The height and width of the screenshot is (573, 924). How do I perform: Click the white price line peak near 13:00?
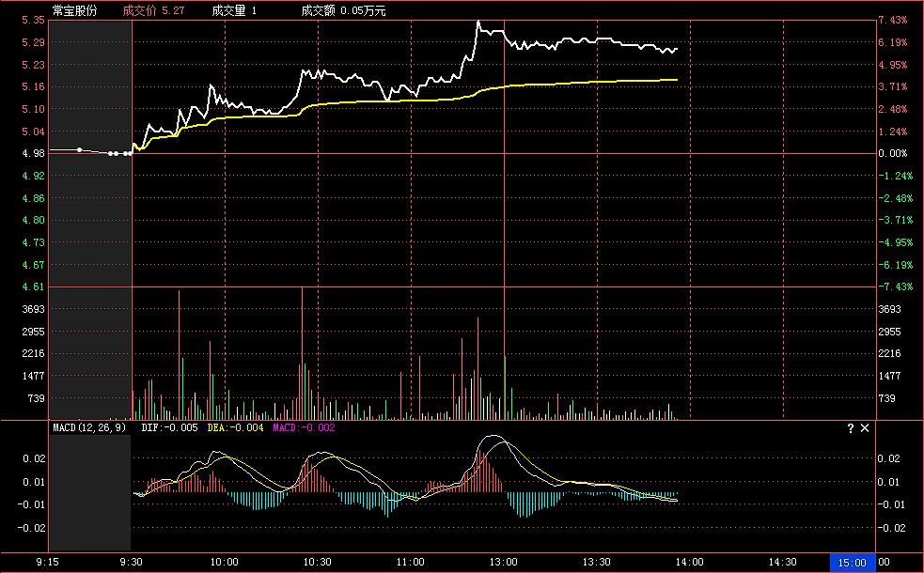click(x=478, y=22)
